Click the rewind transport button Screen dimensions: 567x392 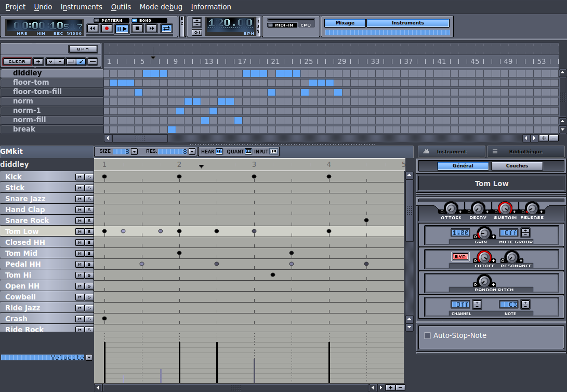click(x=93, y=29)
